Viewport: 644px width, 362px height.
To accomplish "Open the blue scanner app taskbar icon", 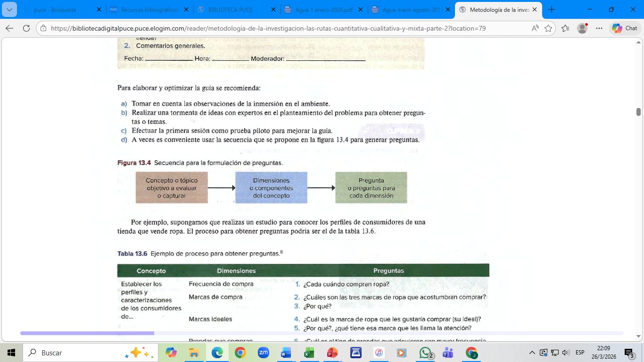I will coord(356,353).
